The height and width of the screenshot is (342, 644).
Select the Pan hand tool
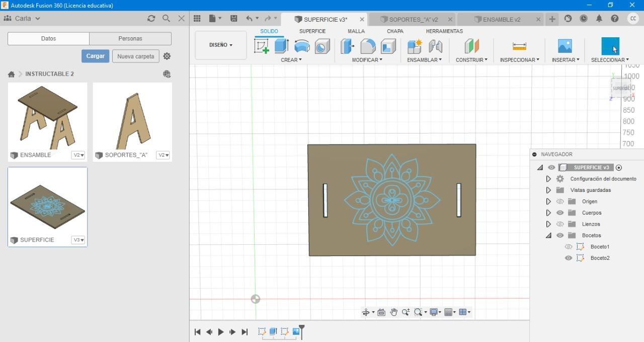(x=393, y=312)
